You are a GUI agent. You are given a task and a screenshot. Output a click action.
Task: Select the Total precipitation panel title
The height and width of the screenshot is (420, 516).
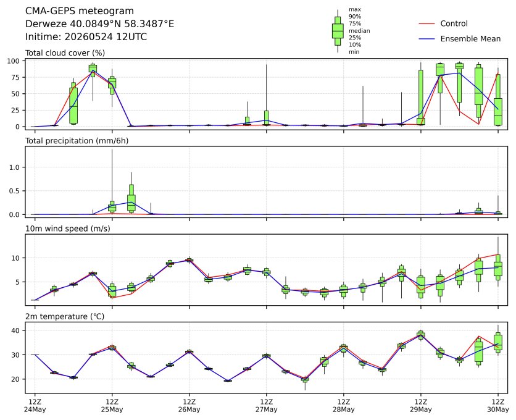pyautogui.click(x=77, y=141)
